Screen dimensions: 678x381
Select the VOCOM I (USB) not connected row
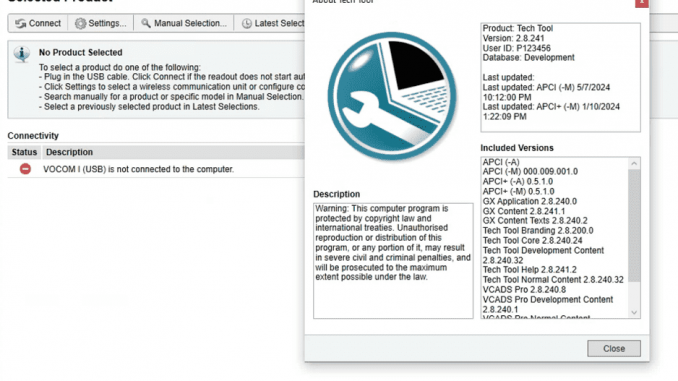pos(156,169)
